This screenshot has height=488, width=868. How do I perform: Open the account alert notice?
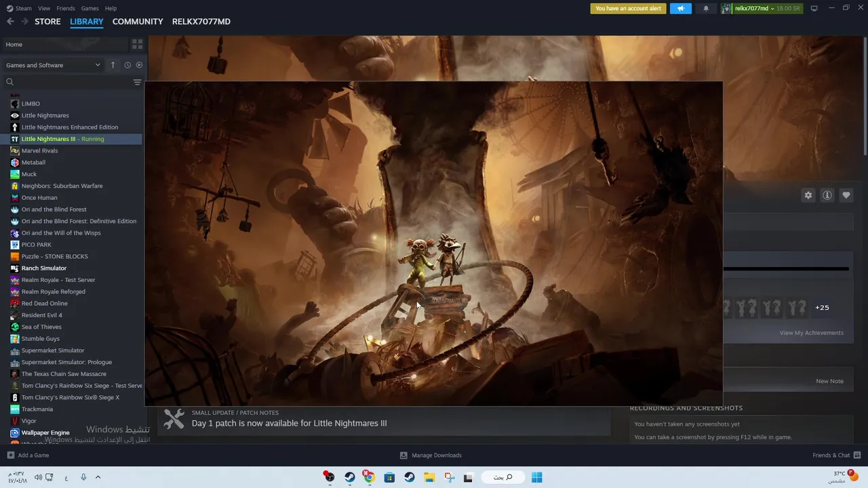click(x=628, y=8)
